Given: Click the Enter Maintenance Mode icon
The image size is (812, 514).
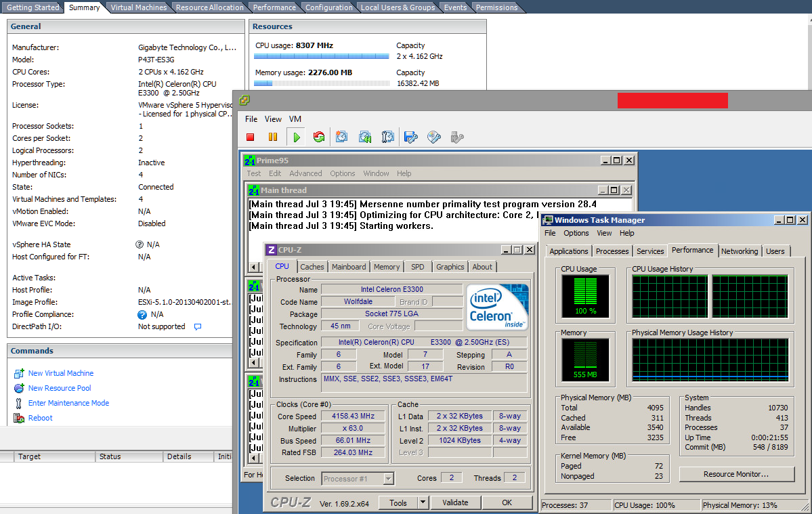Looking at the screenshot, I should pyautogui.click(x=19, y=403).
